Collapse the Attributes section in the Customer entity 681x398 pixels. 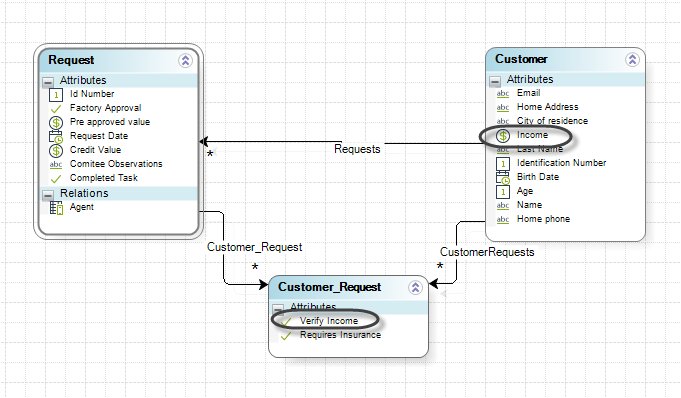495,81
